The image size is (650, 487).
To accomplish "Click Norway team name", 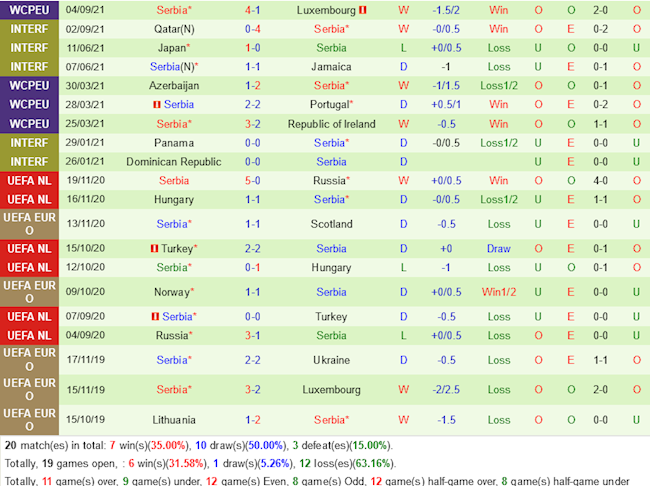I will click(174, 292).
